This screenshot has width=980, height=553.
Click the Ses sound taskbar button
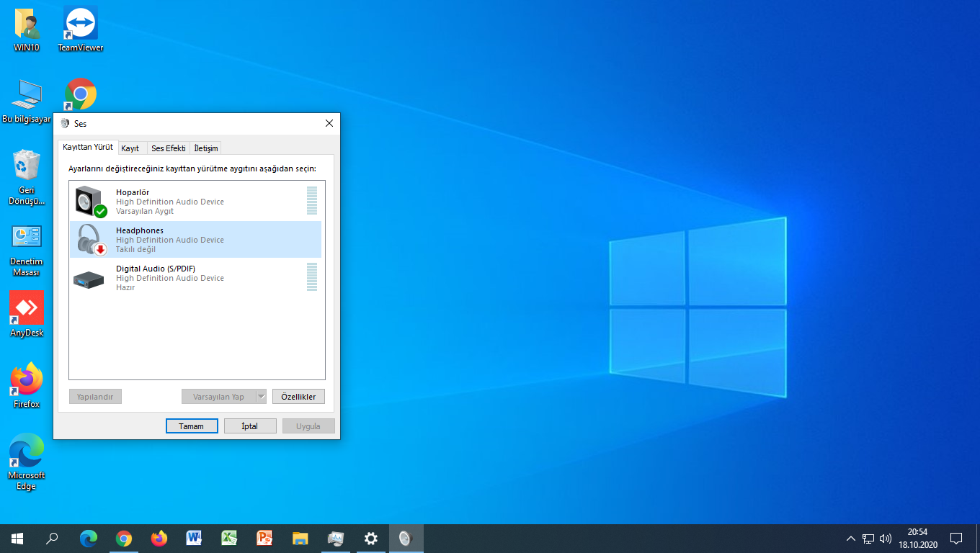click(406, 538)
